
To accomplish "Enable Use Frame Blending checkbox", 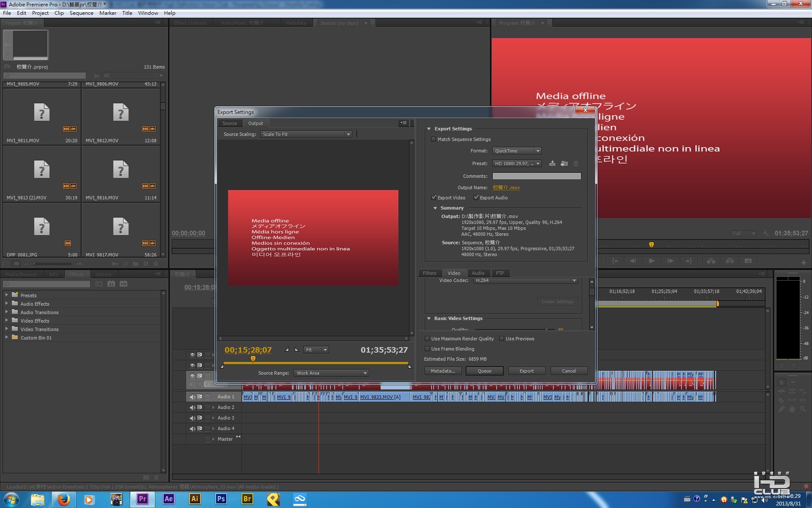I will pyautogui.click(x=427, y=349).
